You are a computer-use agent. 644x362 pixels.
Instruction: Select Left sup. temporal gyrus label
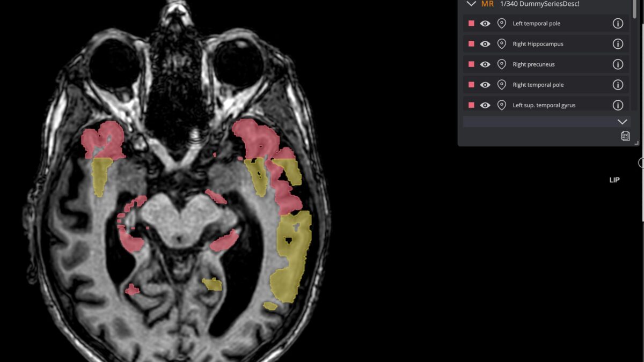(x=544, y=105)
